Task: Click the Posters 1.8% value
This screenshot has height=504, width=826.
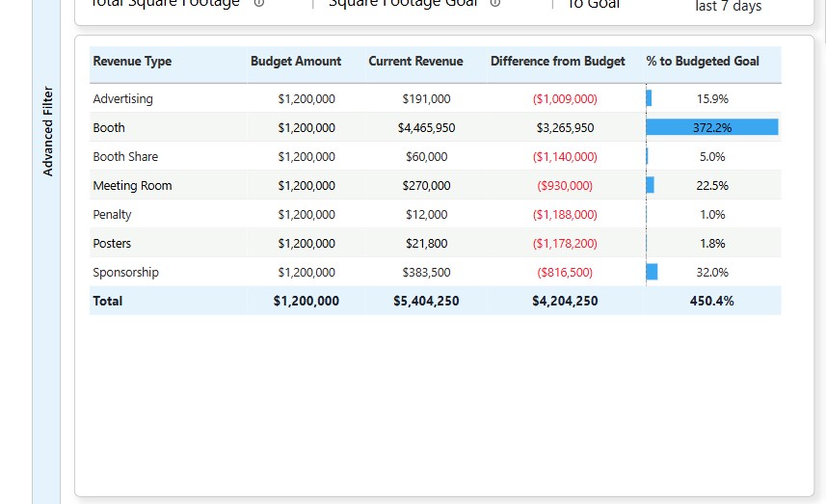Action: [712, 243]
